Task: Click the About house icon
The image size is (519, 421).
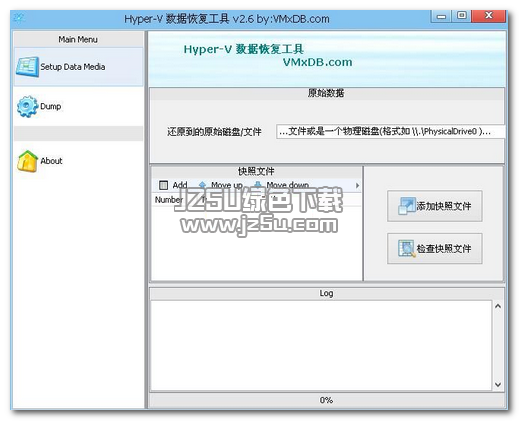Action: coord(27,161)
